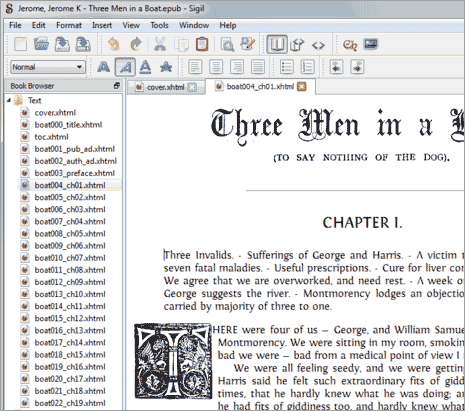
Task: Open the Meta Editor icon
Action: point(248,44)
